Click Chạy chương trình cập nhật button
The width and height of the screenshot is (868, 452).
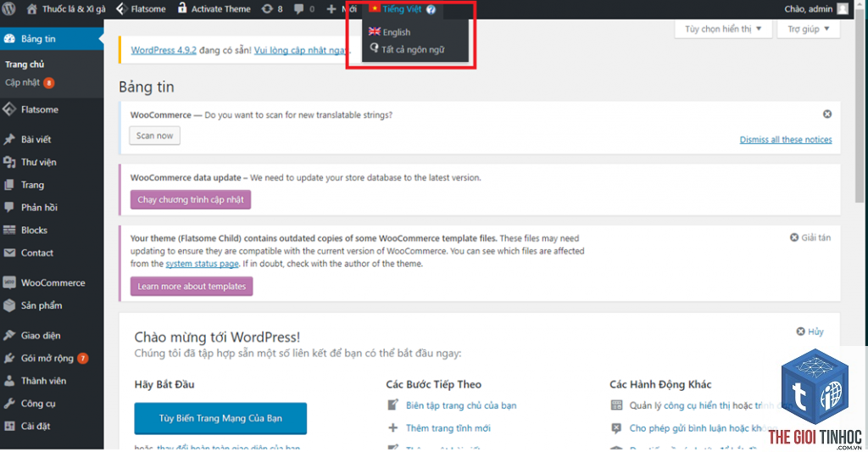click(191, 199)
